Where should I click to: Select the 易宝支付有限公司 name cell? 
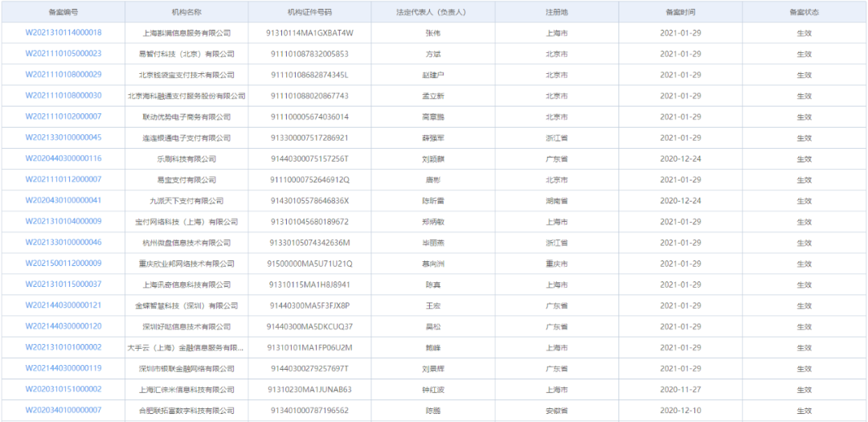coord(186,179)
